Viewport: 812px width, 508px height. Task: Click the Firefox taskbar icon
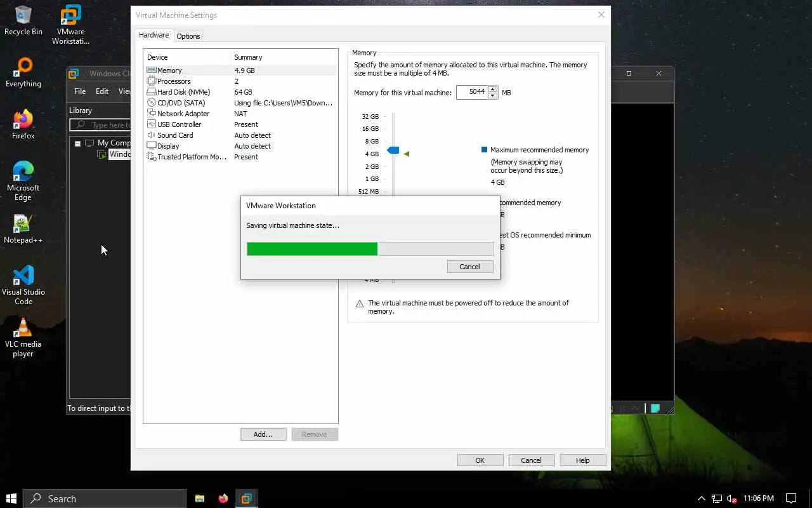223,498
